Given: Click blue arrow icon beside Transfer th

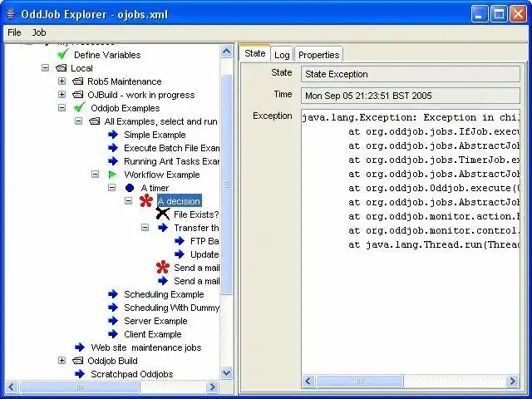Looking at the screenshot, I should tap(163, 227).
